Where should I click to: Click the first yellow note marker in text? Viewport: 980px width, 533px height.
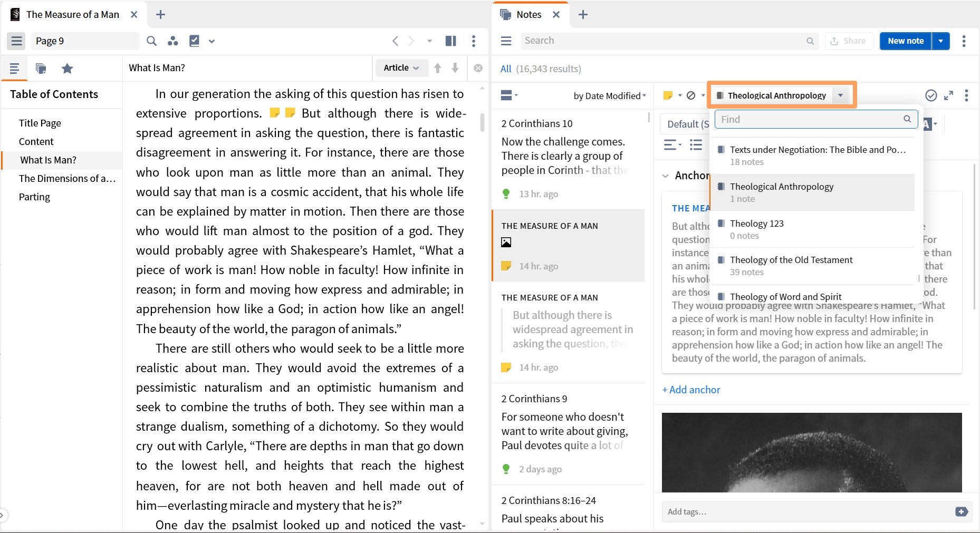tap(274, 112)
